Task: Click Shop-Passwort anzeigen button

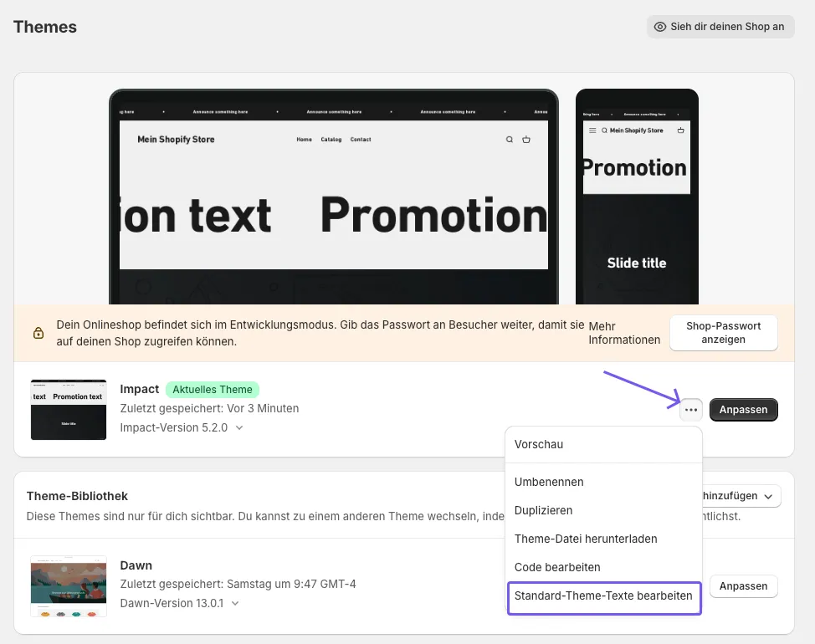Action: click(x=724, y=333)
